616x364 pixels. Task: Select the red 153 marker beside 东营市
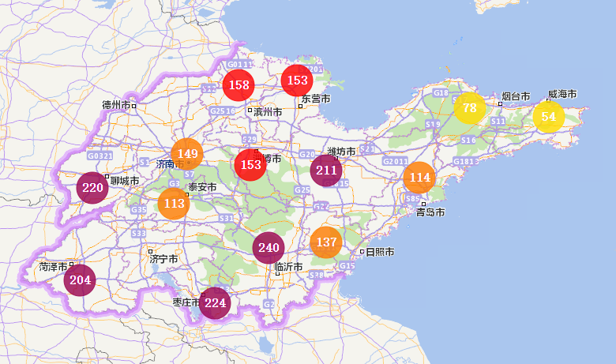pyautogui.click(x=297, y=81)
